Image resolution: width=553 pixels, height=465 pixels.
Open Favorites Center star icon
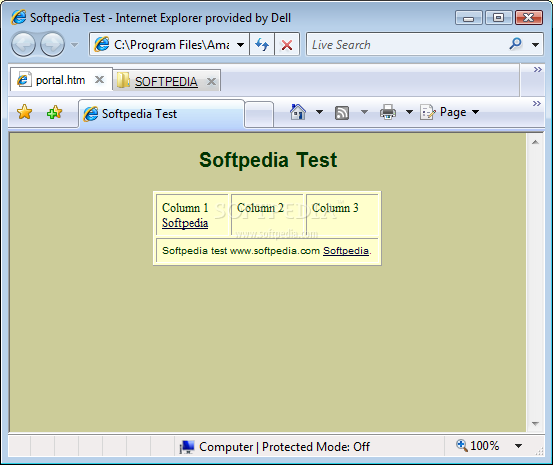click(x=24, y=113)
